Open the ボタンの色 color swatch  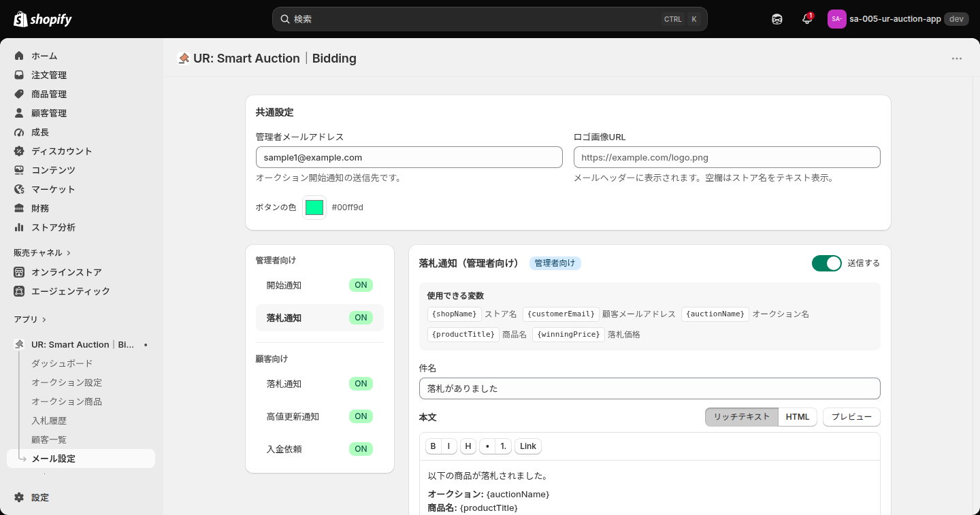[314, 207]
